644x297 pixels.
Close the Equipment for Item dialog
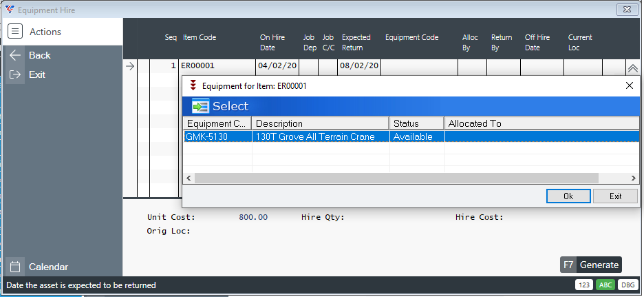click(629, 86)
